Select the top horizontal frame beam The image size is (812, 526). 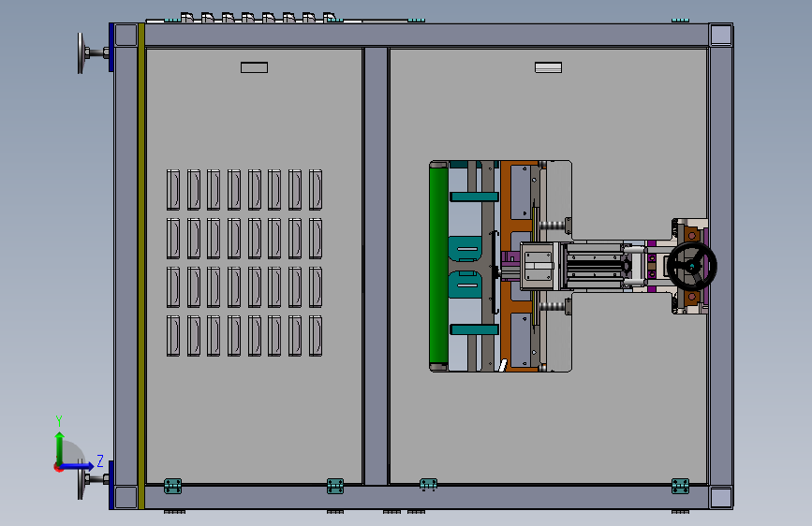tap(426, 36)
